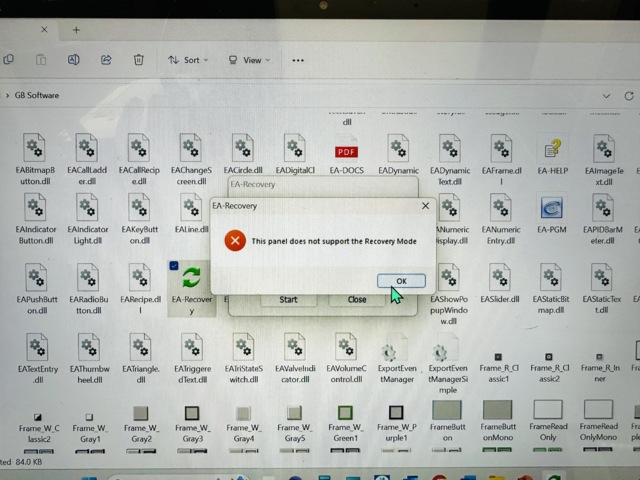Click OK in the EA-Recovery error dialog
Viewport: 640px width, 480px height.
click(401, 281)
